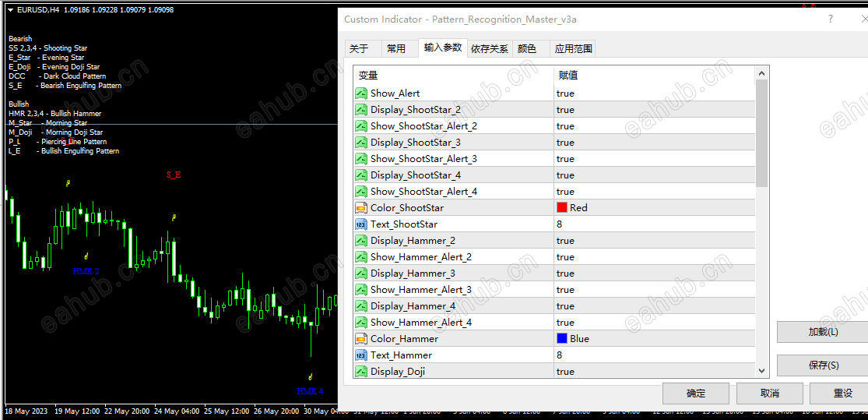
Task: Click the color-type icon beside Color_Hammer
Action: (361, 338)
